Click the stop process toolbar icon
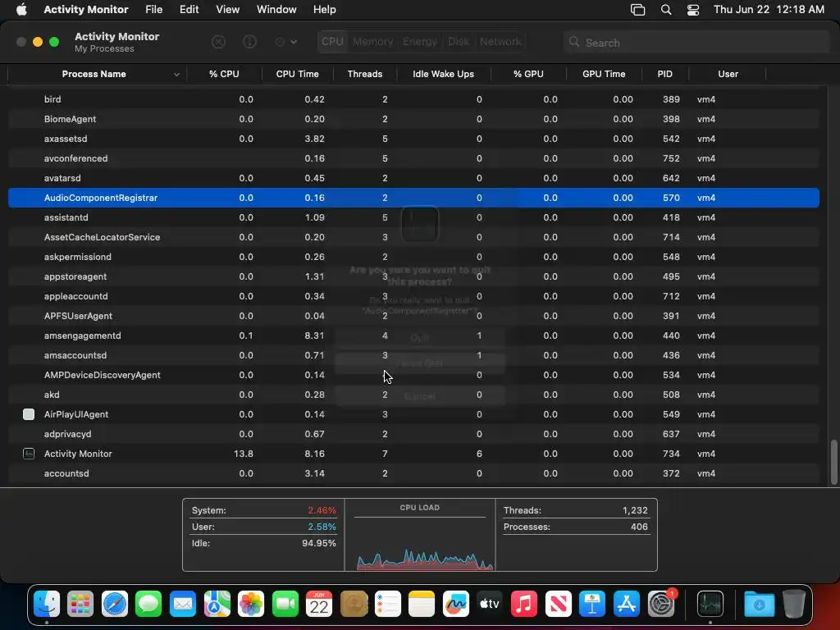The height and width of the screenshot is (630, 840). (x=218, y=42)
